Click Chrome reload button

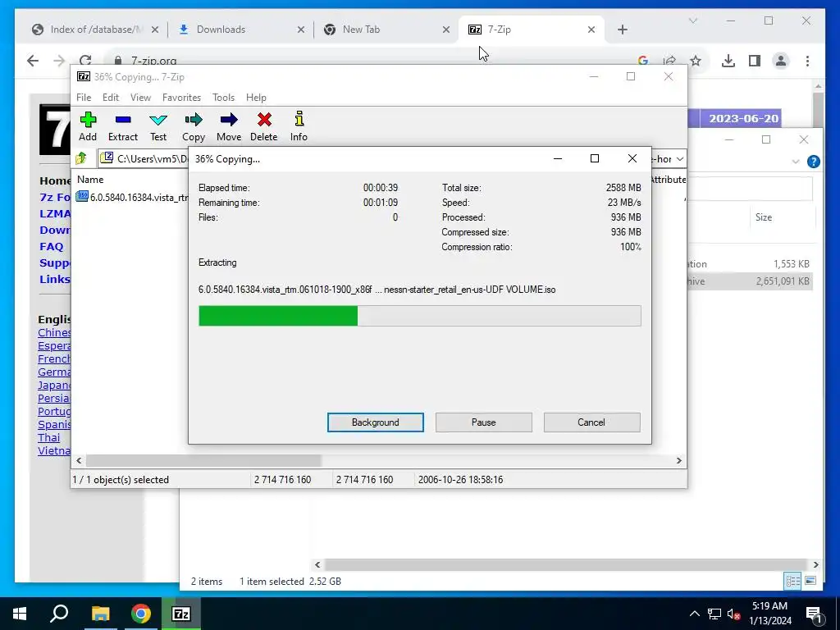pyautogui.click(x=85, y=61)
